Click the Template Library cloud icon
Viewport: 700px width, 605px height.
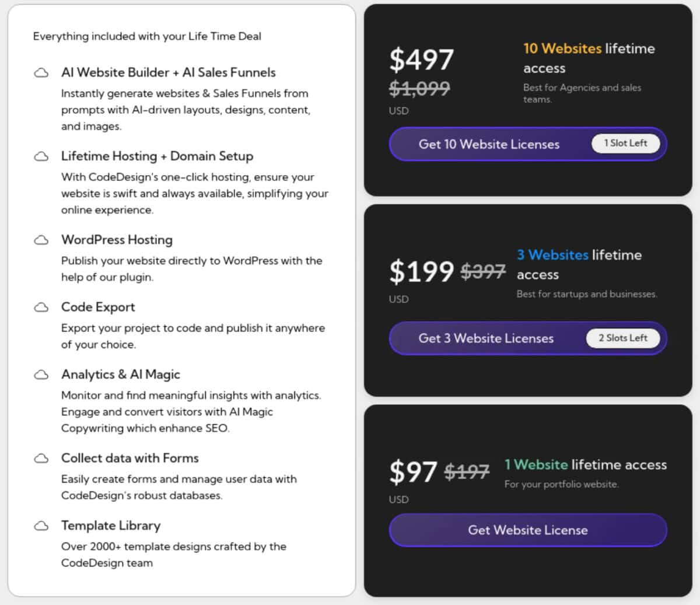pyautogui.click(x=41, y=526)
